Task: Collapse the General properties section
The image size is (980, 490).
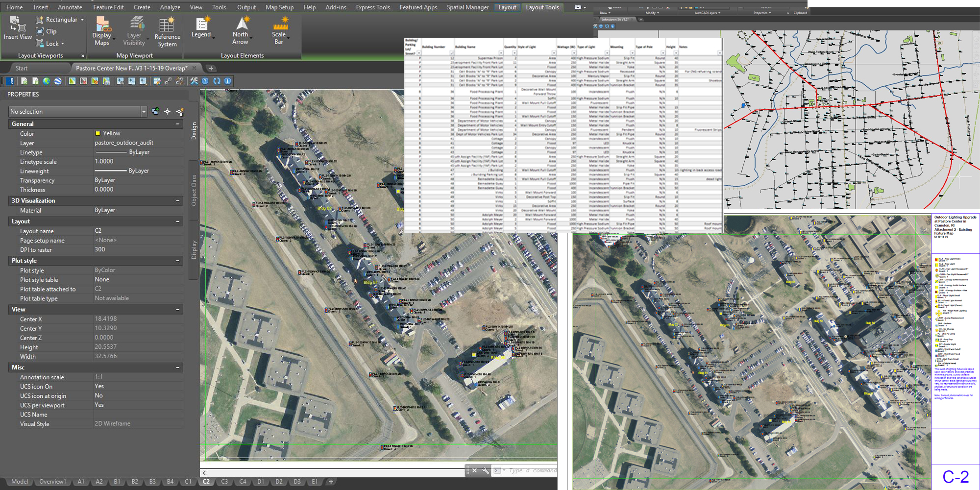Action: pyautogui.click(x=178, y=124)
